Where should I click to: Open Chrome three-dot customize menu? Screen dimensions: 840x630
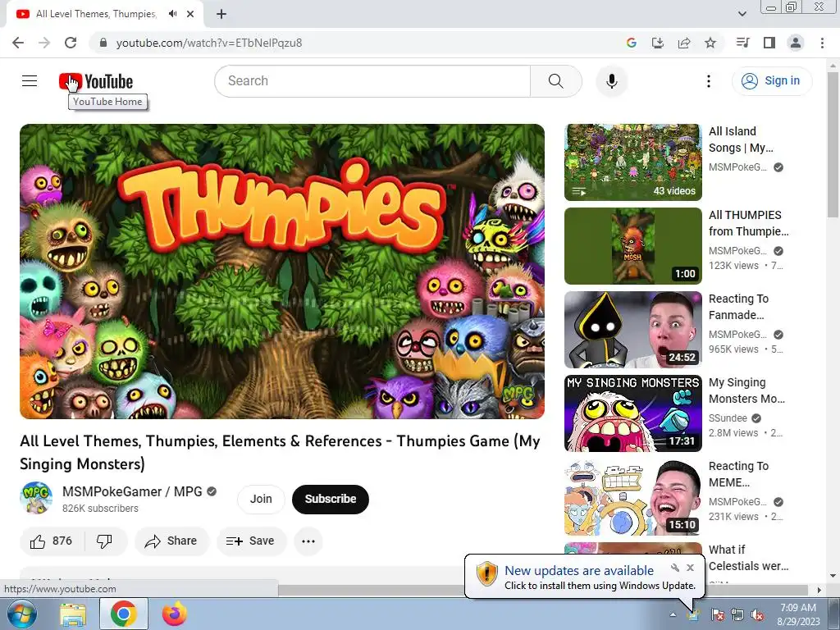[822, 43]
